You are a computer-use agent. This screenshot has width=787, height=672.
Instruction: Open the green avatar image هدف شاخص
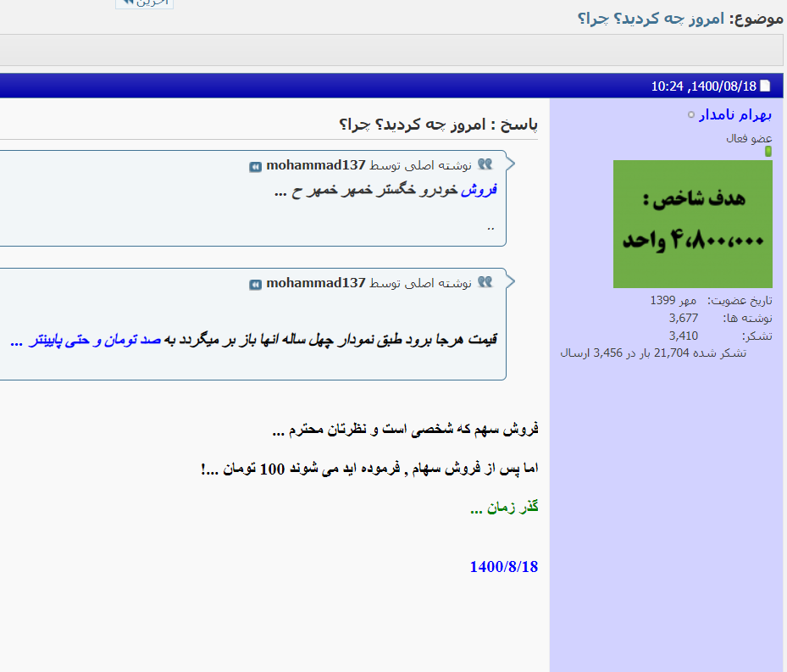693,224
